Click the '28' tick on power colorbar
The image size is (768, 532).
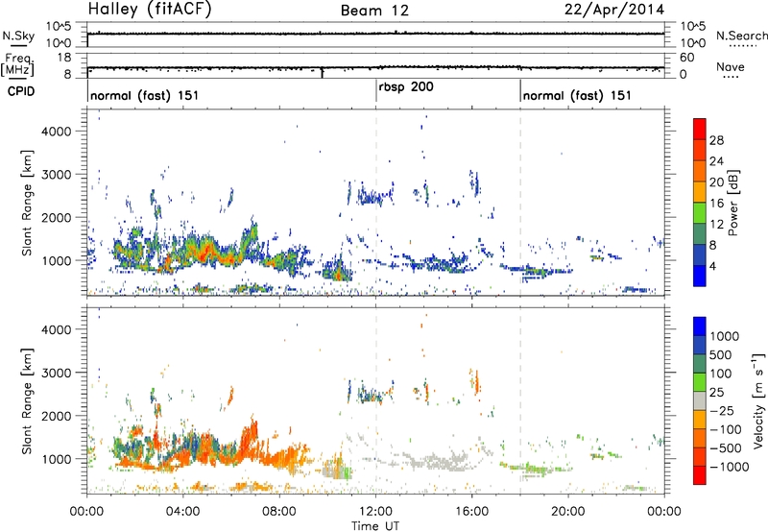tap(716, 140)
